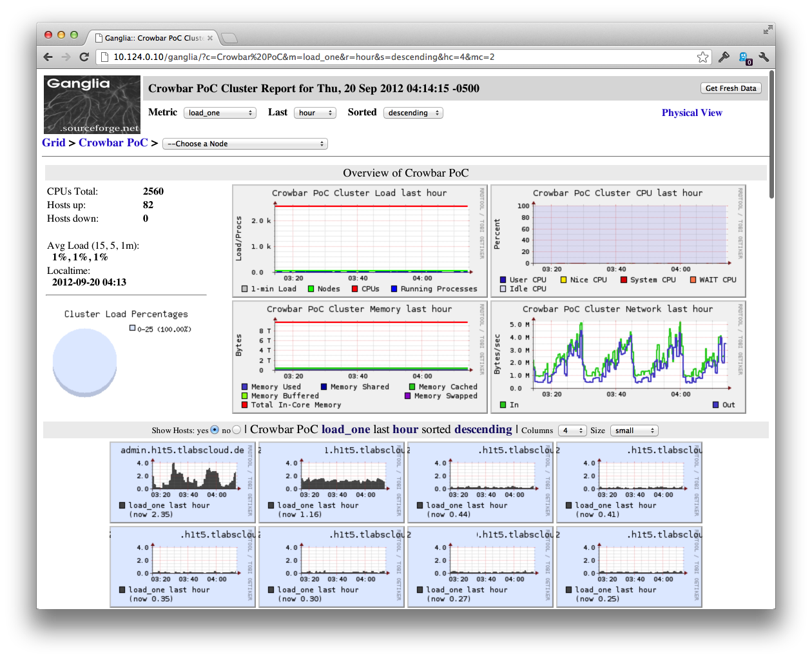812x660 pixels.
Task: Click the page vertical scrollbar thumb
Action: [x=771, y=134]
